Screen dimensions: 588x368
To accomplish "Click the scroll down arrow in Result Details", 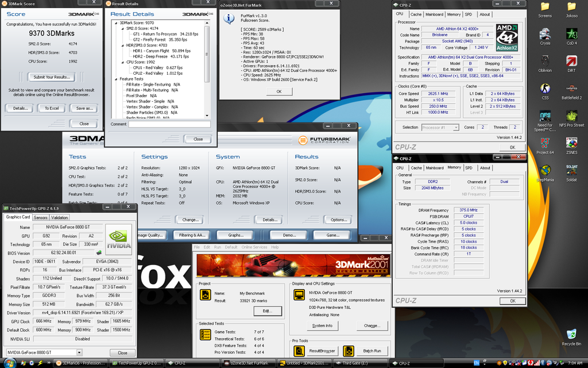I will coord(207,116).
